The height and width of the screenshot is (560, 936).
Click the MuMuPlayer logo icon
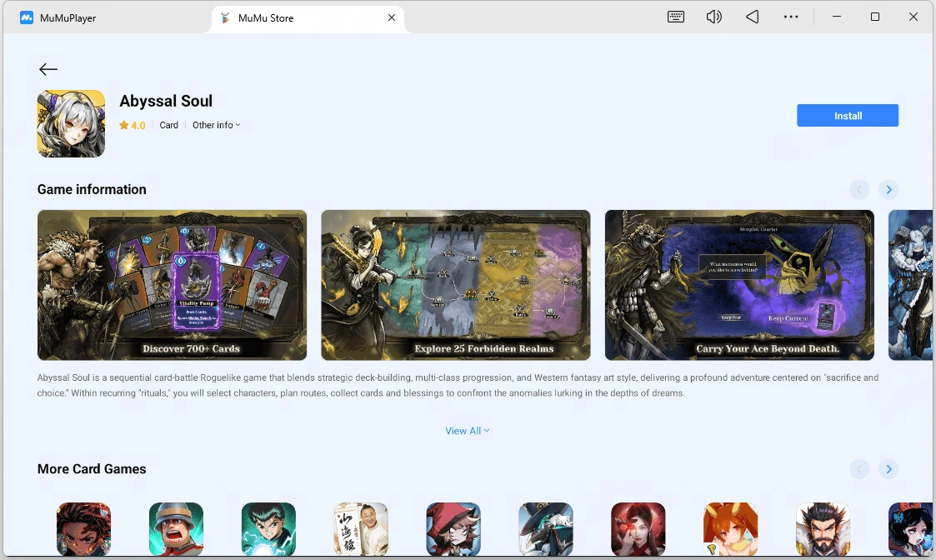pos(27,17)
